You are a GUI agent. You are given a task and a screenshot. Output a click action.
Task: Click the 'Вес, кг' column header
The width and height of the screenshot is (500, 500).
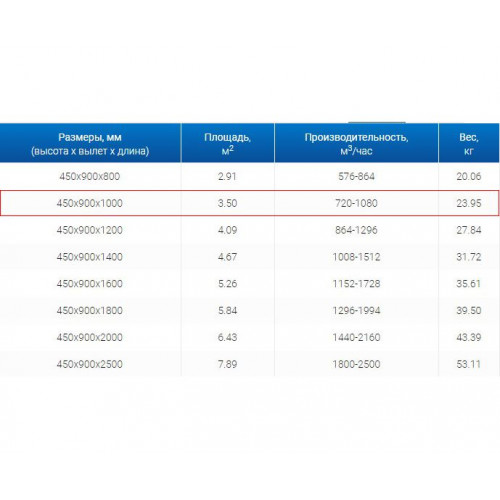pos(469,143)
